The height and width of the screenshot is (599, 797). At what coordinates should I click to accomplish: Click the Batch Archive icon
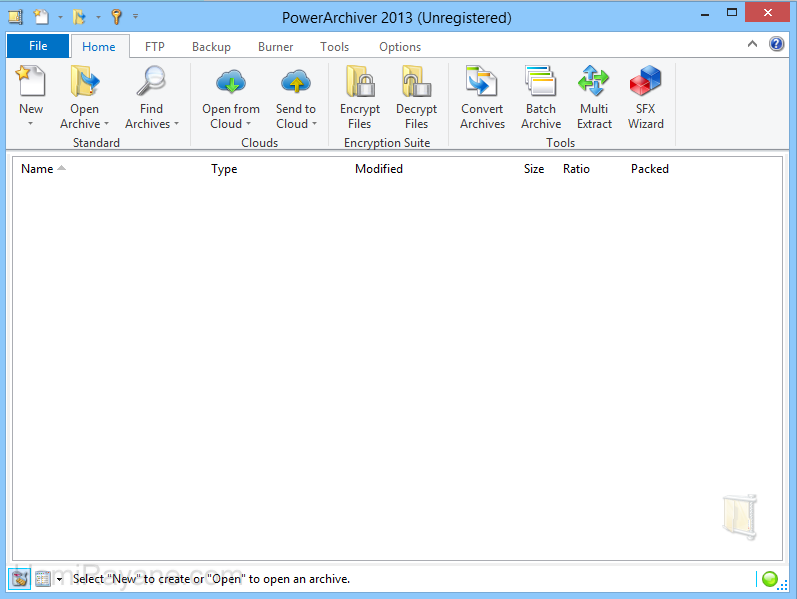coord(541,81)
